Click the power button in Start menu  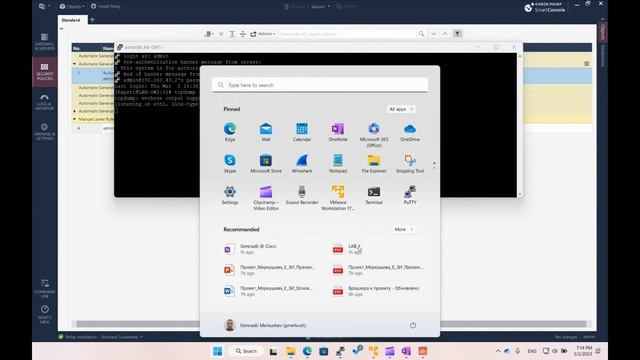pos(413,325)
